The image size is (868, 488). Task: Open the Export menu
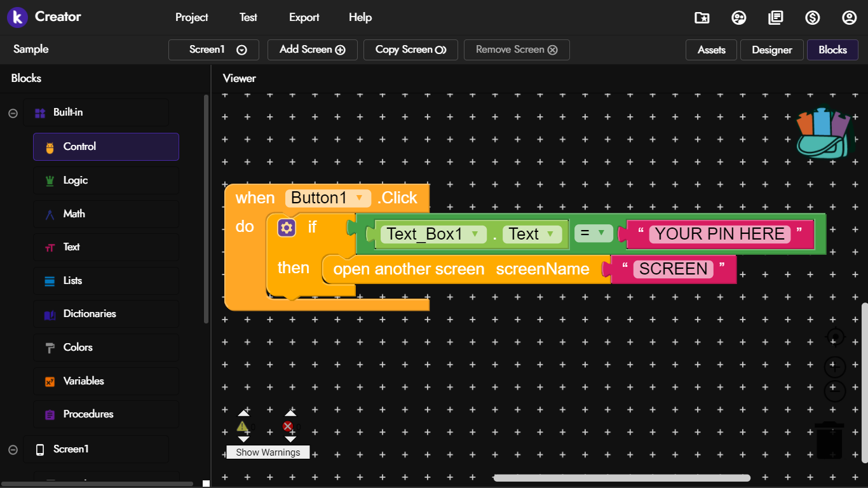pos(304,17)
